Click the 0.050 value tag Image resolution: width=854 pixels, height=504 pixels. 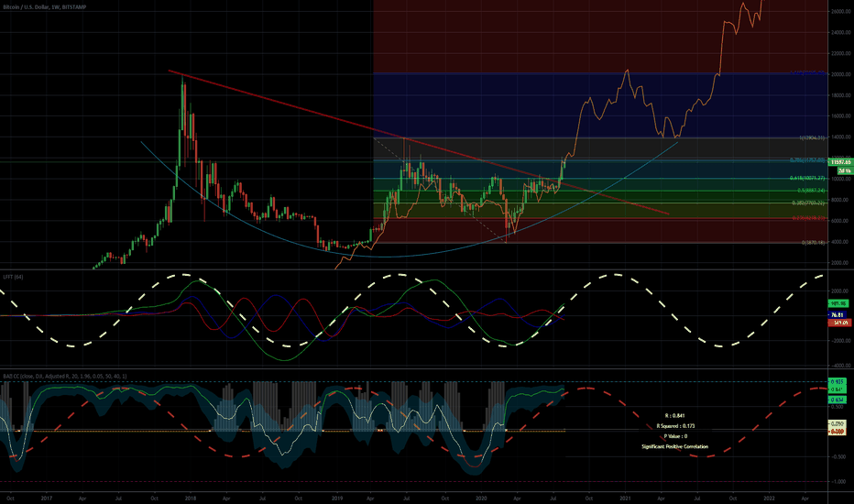coord(838,423)
